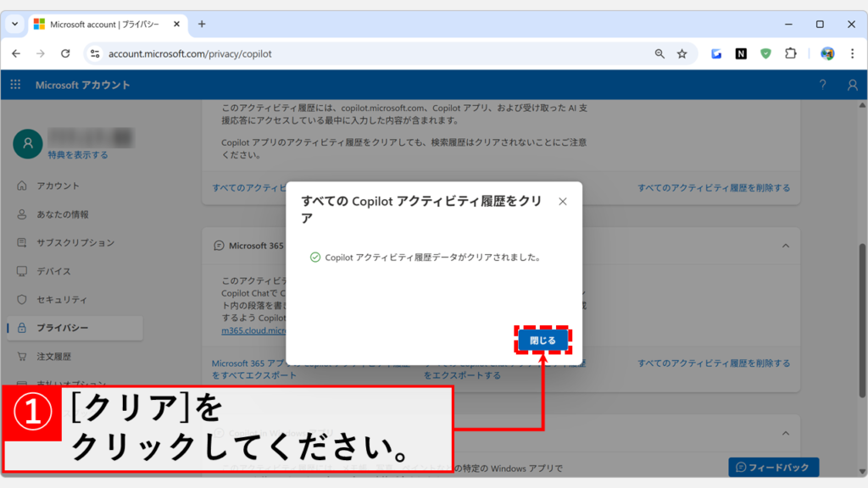Click the browser reload icon
Image resolution: width=868 pixels, height=488 pixels.
pyautogui.click(x=65, y=53)
